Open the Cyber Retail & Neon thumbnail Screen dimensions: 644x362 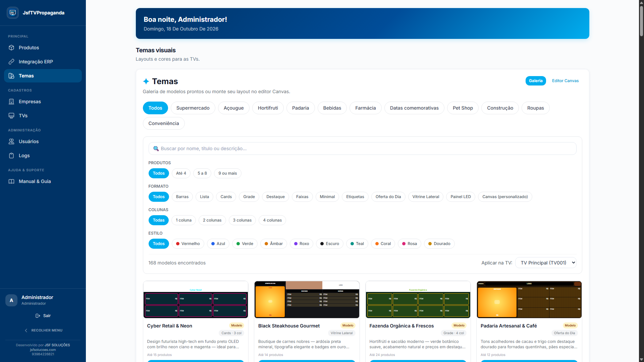click(x=196, y=300)
